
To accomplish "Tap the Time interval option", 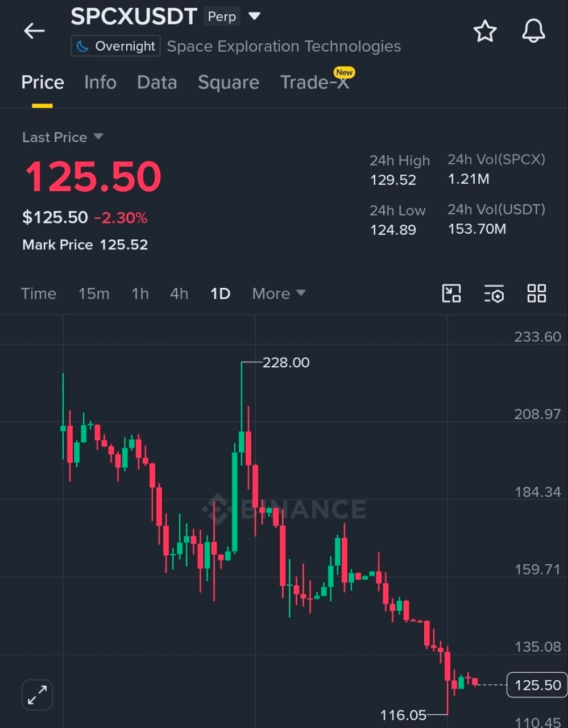I will pos(39,293).
